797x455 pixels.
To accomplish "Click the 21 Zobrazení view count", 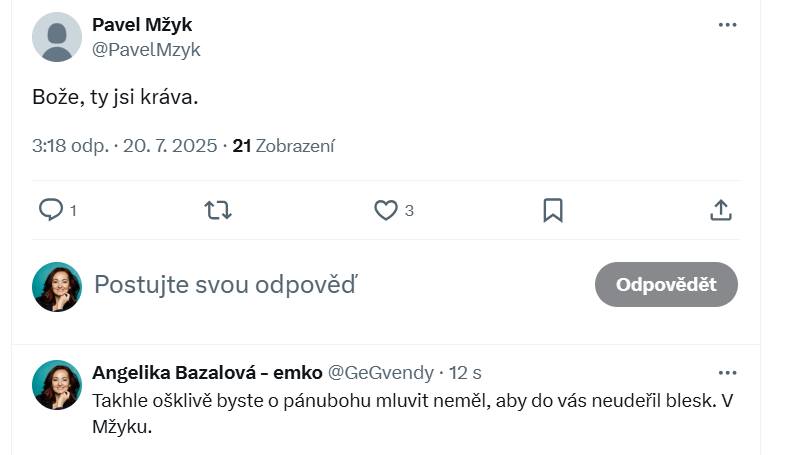I will click(284, 146).
